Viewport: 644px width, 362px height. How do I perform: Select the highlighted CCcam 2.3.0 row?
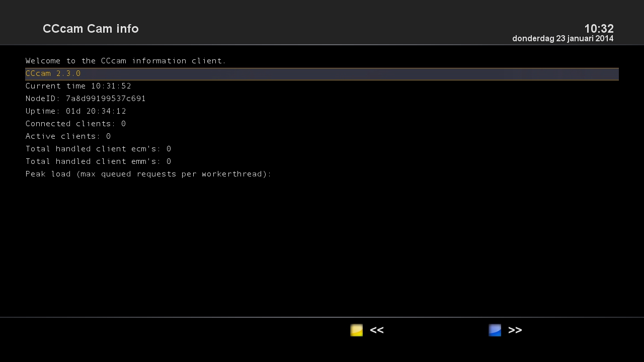point(322,74)
